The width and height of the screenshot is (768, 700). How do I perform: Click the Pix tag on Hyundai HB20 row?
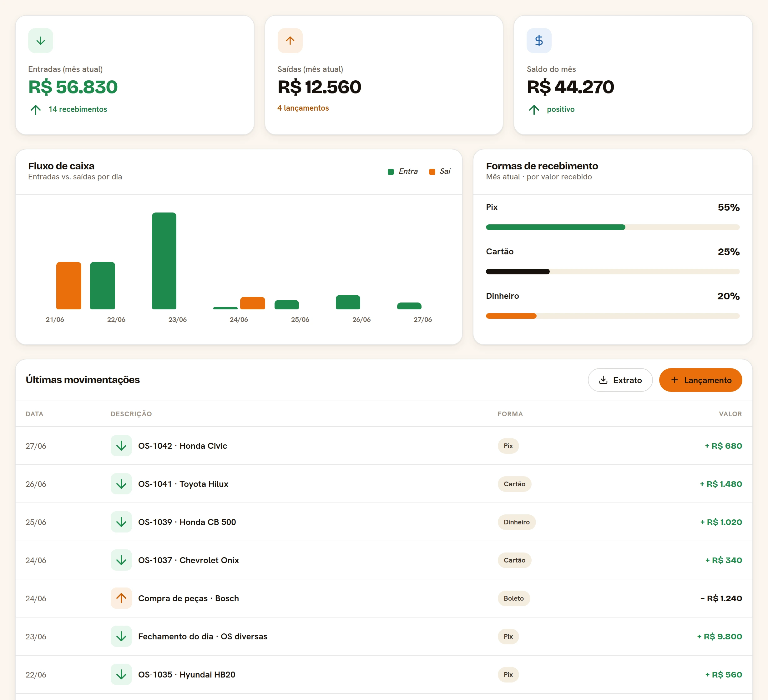point(508,674)
